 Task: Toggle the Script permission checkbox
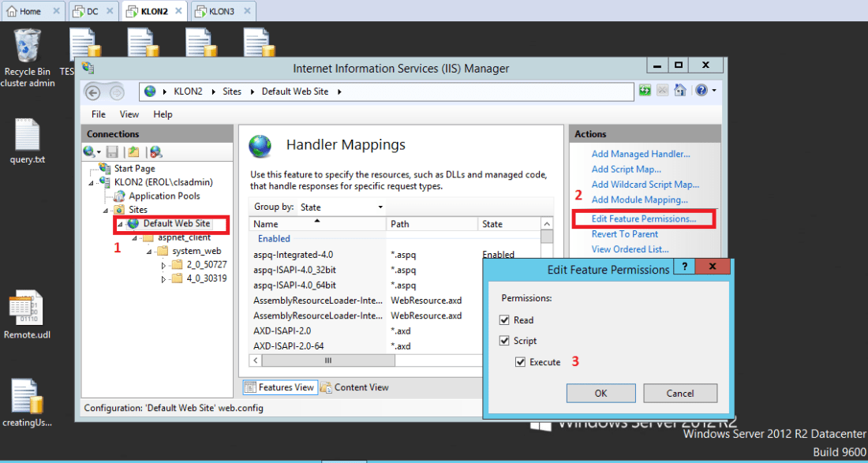click(x=504, y=341)
